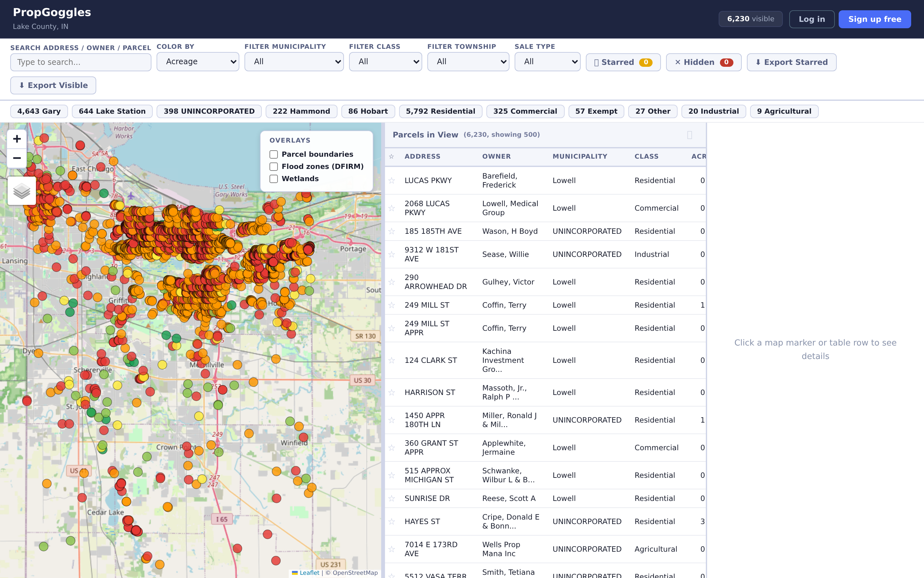Zoom in on the map
Image resolution: width=924 pixels, height=578 pixels.
(x=17, y=139)
